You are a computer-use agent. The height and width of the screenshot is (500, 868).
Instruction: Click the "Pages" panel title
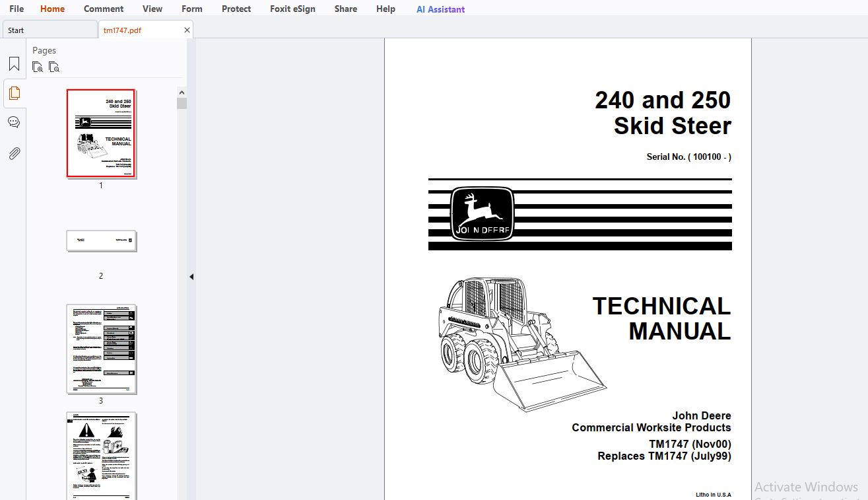coord(44,50)
